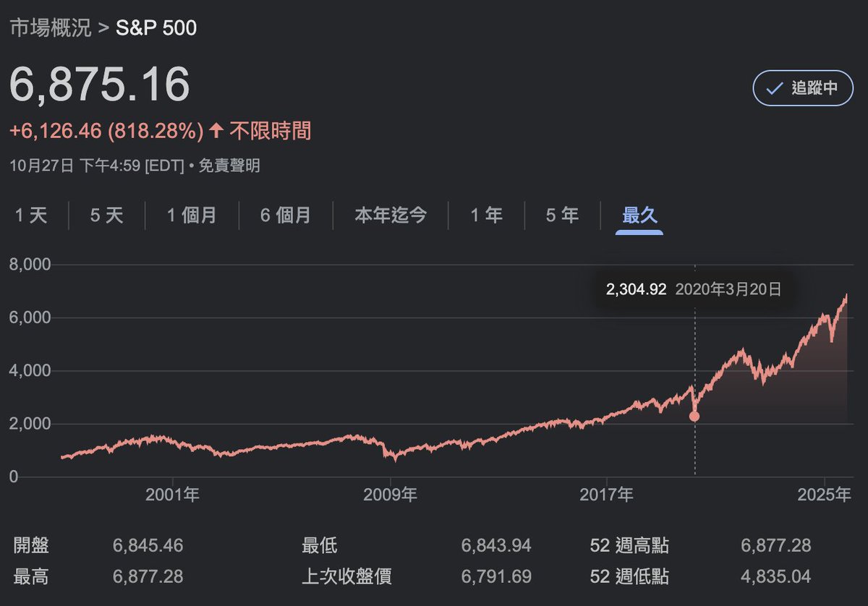Screen dimensions: 868x606
Task: Click the 2001年 axis label
Action: coord(172,495)
